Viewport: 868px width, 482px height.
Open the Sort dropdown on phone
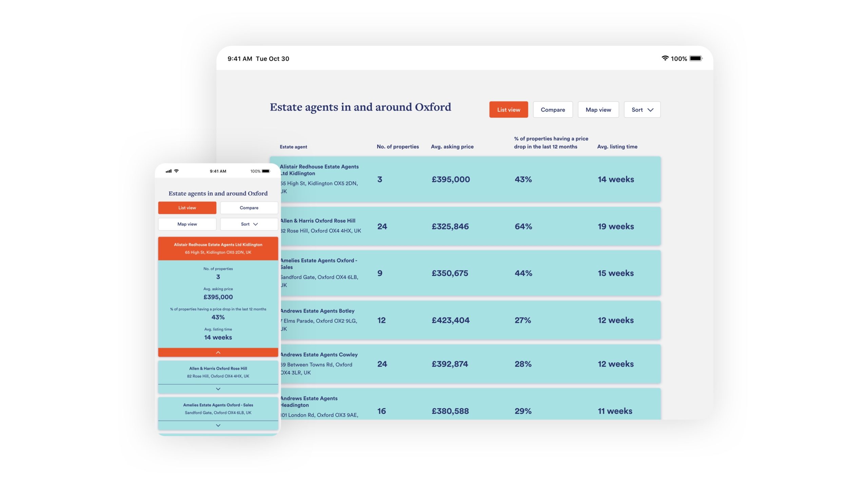pos(249,224)
